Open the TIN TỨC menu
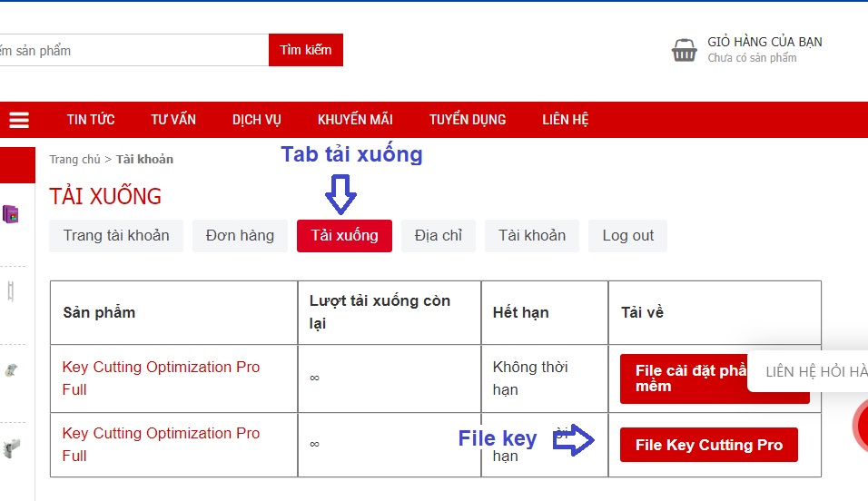 click(91, 120)
